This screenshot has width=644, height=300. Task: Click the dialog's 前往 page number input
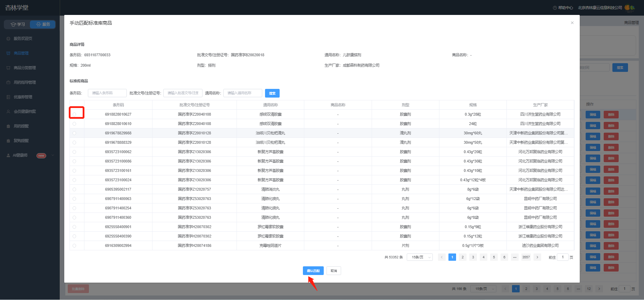click(x=563, y=257)
